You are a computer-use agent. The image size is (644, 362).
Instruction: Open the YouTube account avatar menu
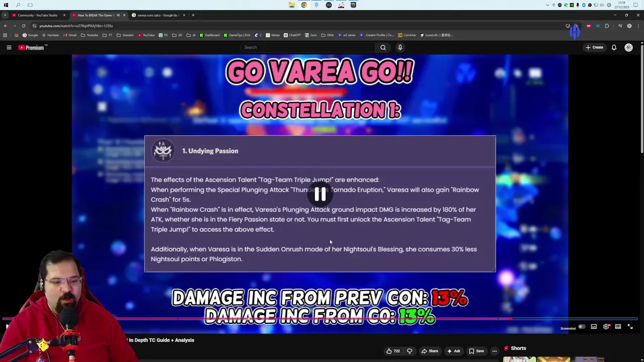pos(628,47)
